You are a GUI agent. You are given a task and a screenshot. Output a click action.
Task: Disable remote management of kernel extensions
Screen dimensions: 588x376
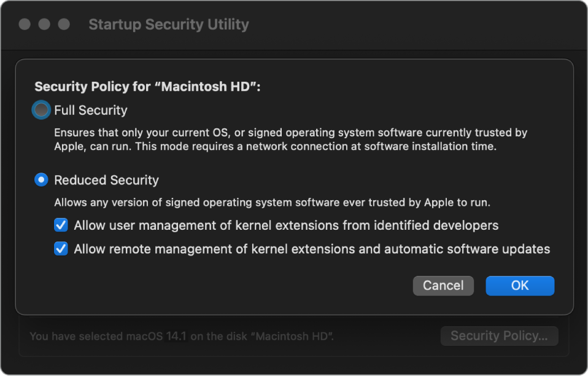[60, 249]
